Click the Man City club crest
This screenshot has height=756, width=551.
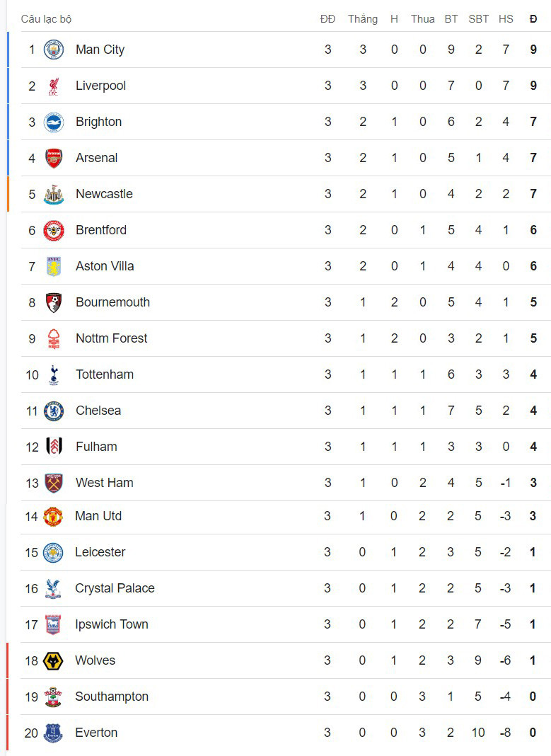[x=54, y=50]
